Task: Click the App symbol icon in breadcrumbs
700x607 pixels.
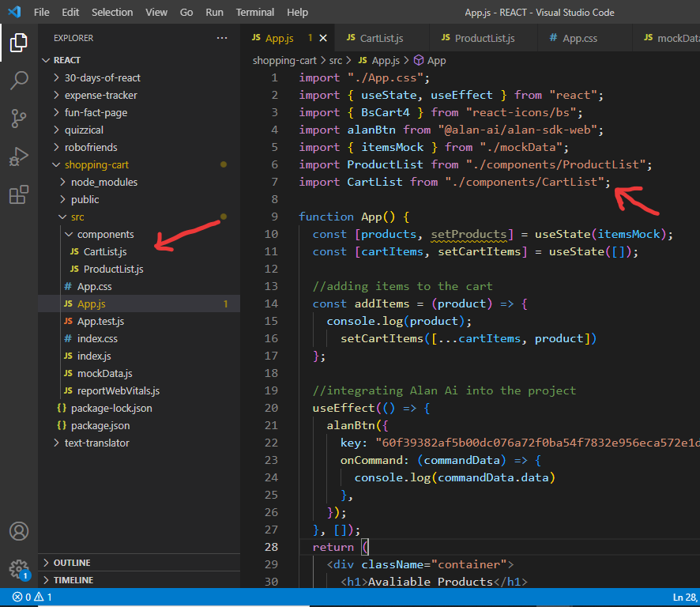Action: click(x=419, y=60)
